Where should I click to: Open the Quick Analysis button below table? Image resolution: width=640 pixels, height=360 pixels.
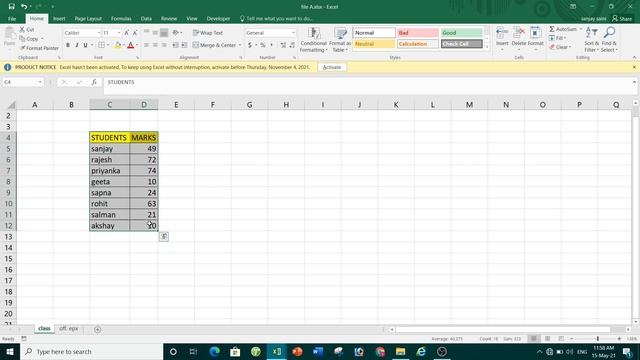164,236
